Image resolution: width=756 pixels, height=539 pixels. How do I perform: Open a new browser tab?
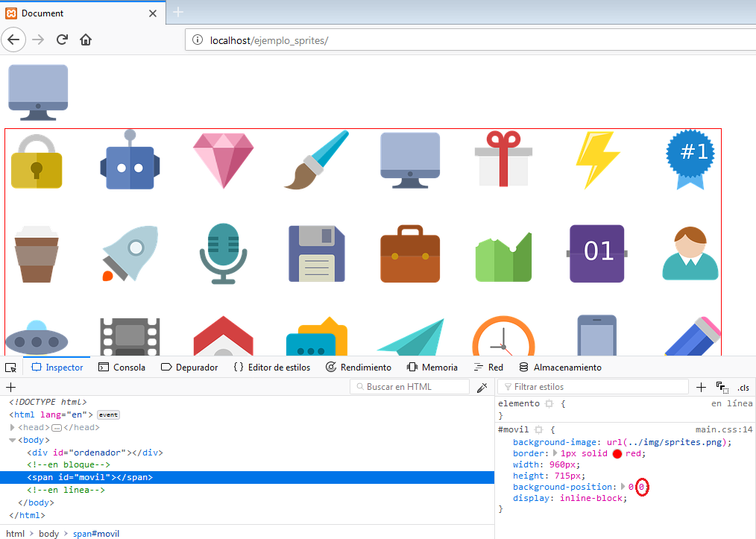pos(178,13)
